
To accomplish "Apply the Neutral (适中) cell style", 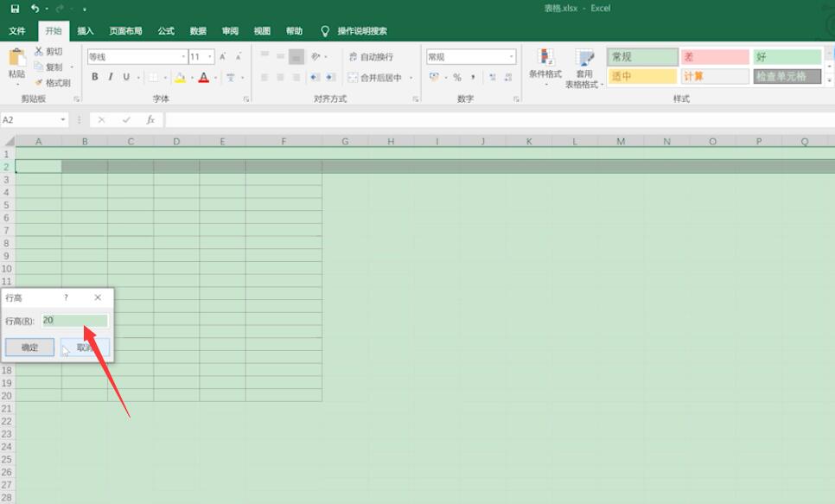I will coord(642,76).
